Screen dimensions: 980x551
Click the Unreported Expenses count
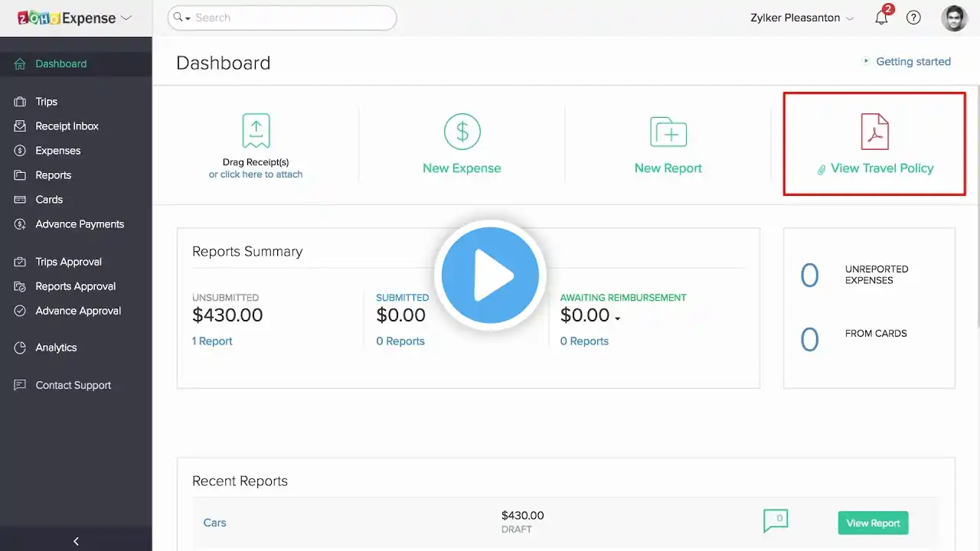pyautogui.click(x=809, y=275)
